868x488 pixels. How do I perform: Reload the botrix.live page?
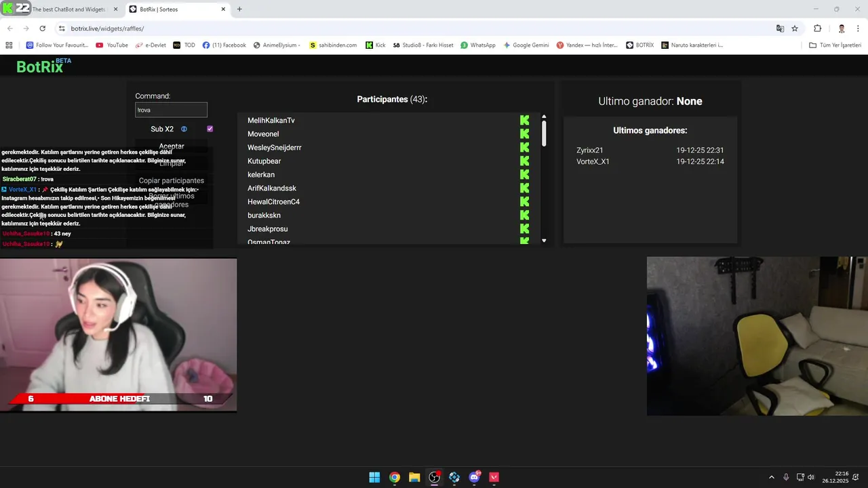42,28
